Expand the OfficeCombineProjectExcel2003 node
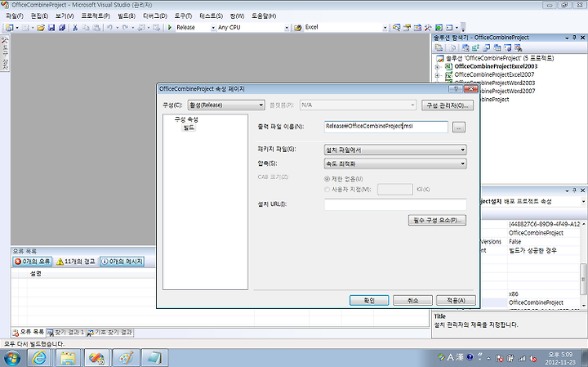The width and height of the screenshot is (588, 367). (437, 67)
